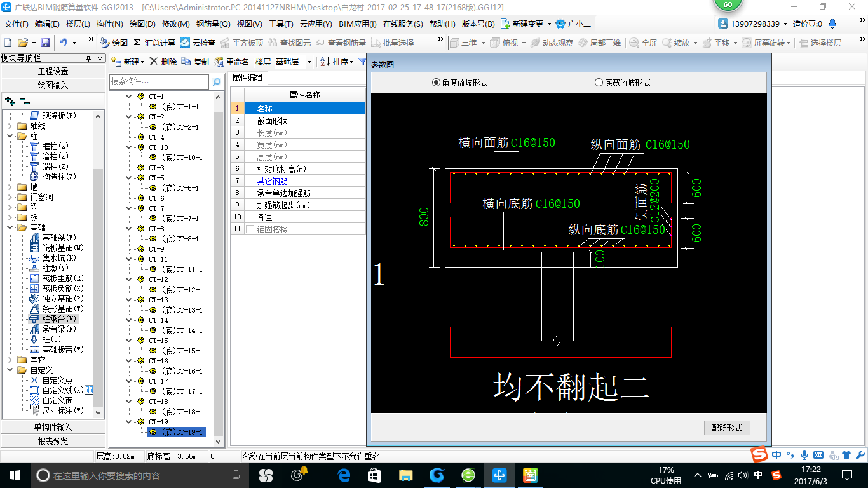
Task: Expand the 锚固搭接 property row
Action: pyautogui.click(x=250, y=229)
